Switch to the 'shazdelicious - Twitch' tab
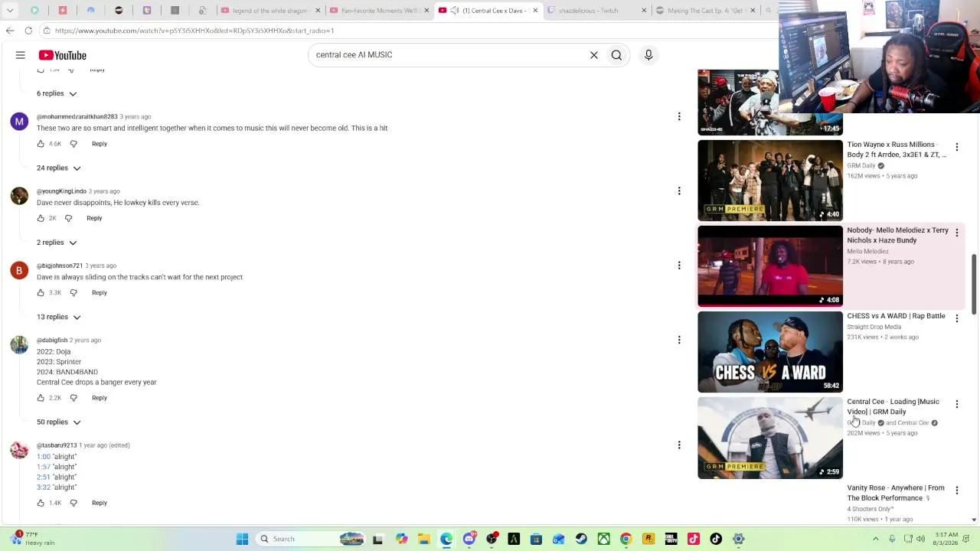 tap(597, 11)
